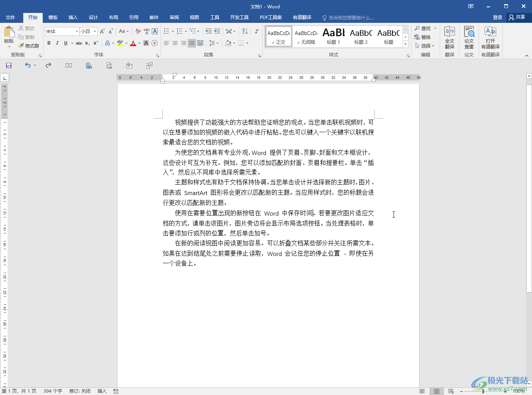The height and width of the screenshot is (395, 532).
Task: Click the Find (查找) magnifier button
Action: [423, 29]
